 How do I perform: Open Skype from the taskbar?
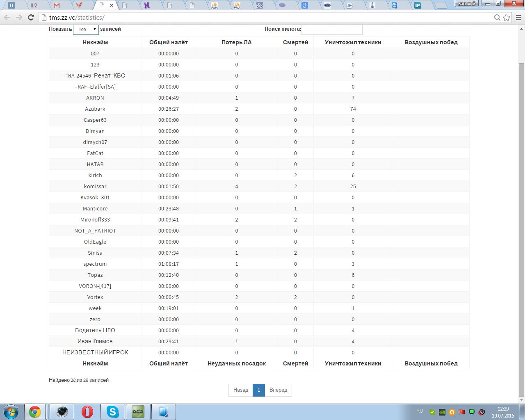pos(112,412)
